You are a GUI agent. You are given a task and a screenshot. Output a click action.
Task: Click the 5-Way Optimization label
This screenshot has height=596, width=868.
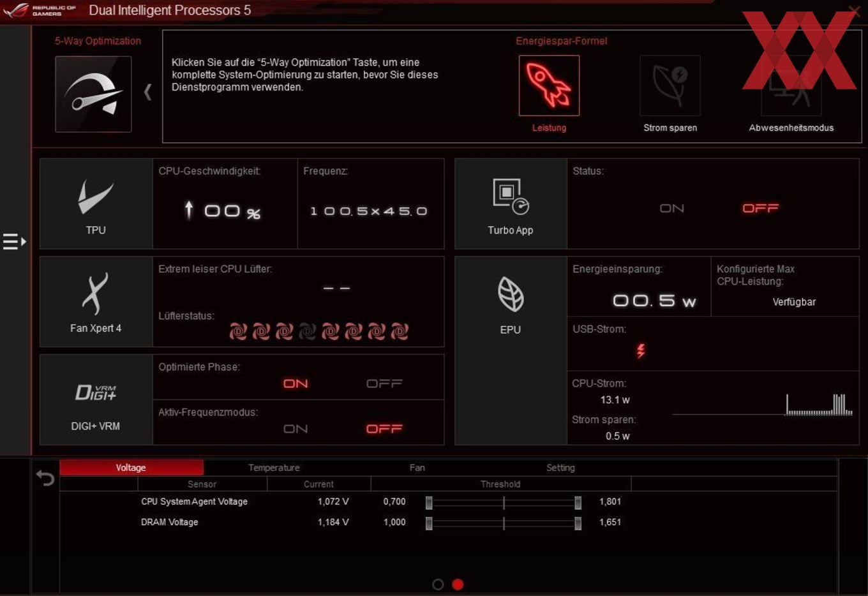[x=98, y=41]
